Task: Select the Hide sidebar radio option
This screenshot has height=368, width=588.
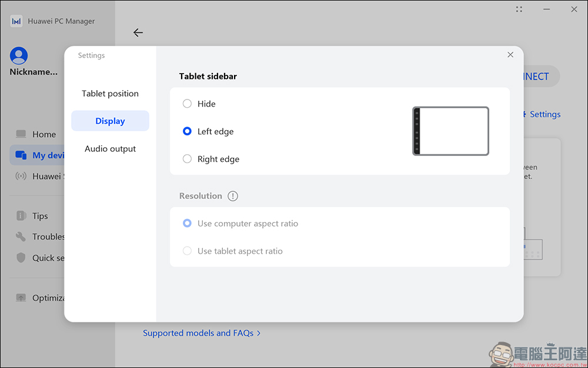Action: 187,104
